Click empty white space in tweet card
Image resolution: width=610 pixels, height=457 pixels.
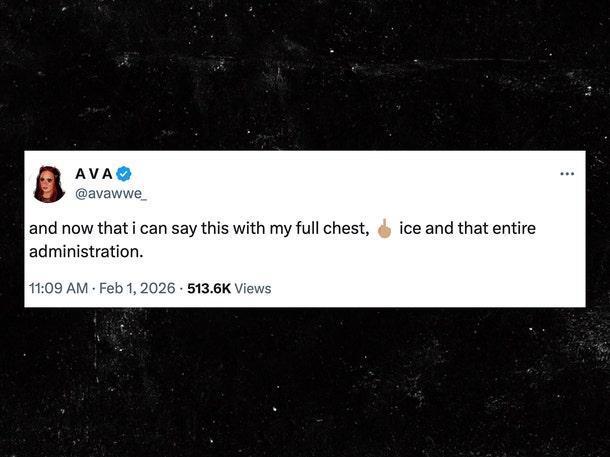[x=400, y=270]
